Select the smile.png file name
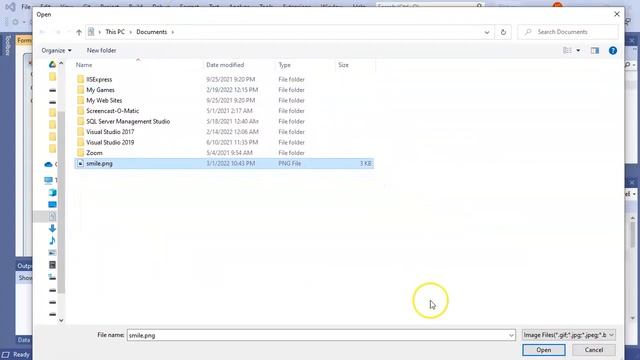The image size is (640, 360). pyautogui.click(x=99, y=163)
